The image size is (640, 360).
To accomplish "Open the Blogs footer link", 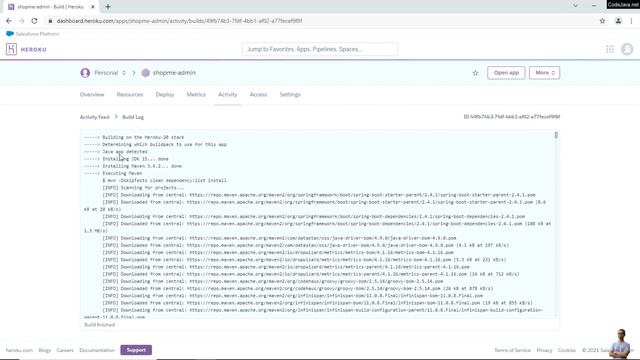I will [44, 350].
